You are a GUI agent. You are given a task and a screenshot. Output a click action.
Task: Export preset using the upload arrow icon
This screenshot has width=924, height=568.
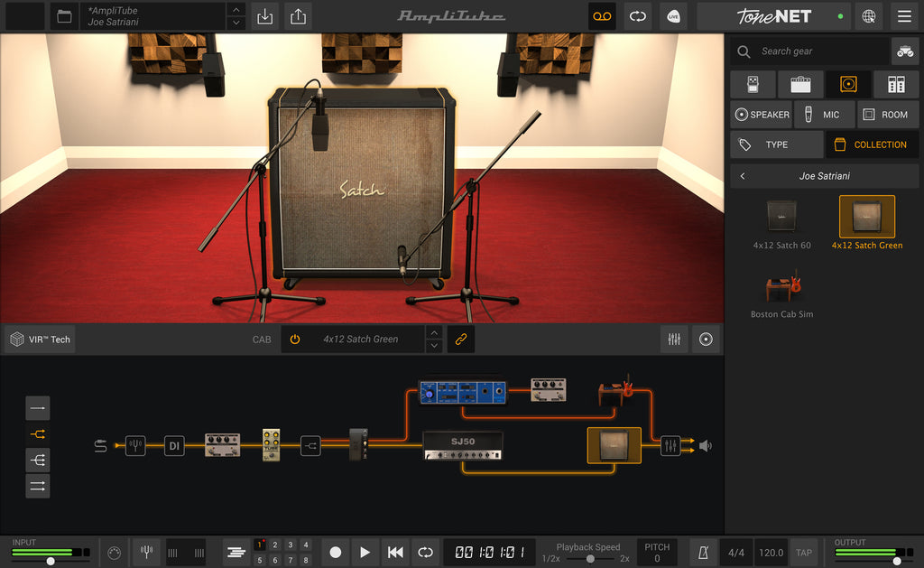(298, 16)
